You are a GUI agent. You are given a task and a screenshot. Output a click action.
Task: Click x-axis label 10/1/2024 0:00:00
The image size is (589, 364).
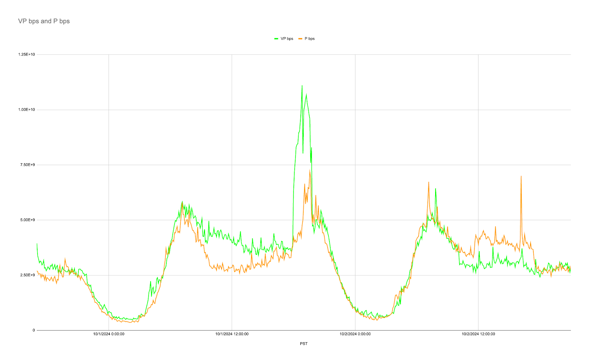point(109,334)
